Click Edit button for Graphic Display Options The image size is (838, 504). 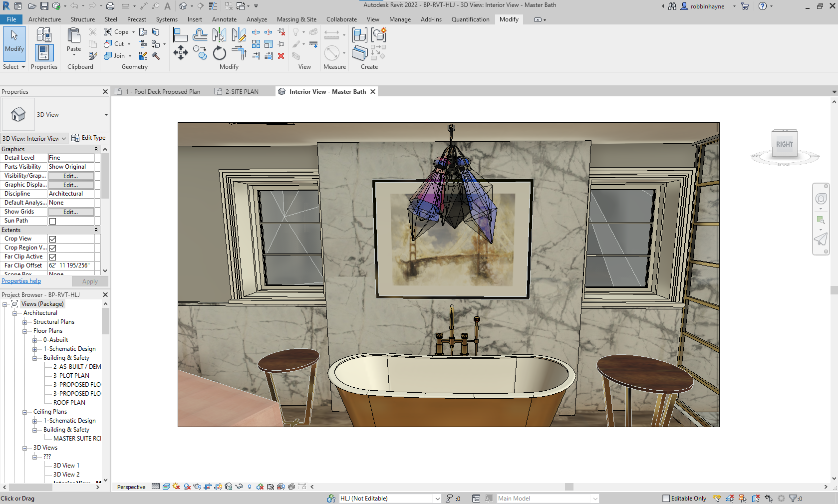[71, 185]
